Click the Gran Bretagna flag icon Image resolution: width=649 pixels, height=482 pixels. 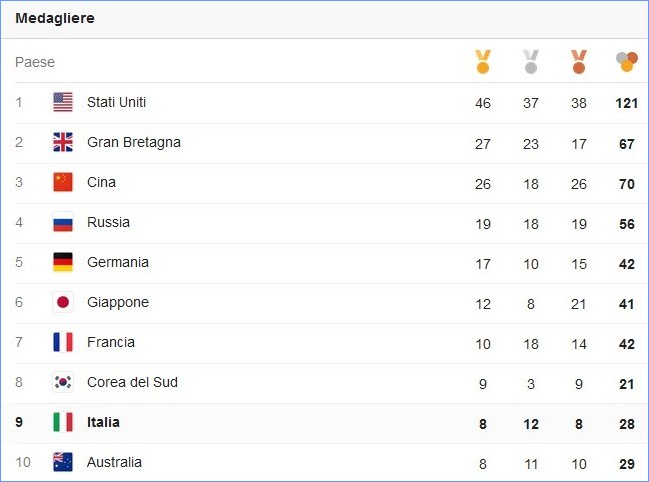click(x=63, y=142)
